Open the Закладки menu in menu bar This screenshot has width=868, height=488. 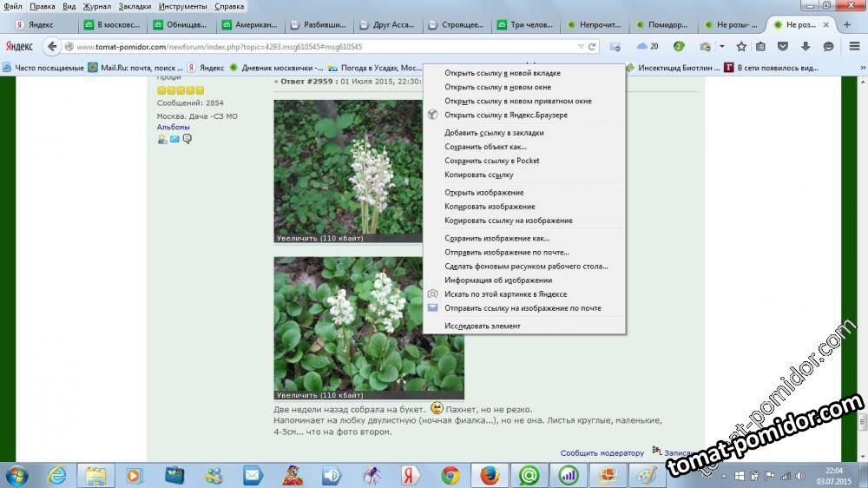click(x=135, y=6)
